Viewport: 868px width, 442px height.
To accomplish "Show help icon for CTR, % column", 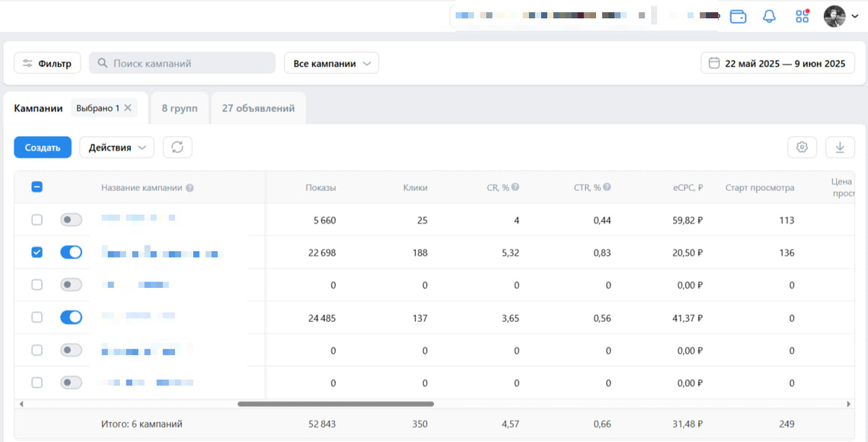I will [x=607, y=187].
